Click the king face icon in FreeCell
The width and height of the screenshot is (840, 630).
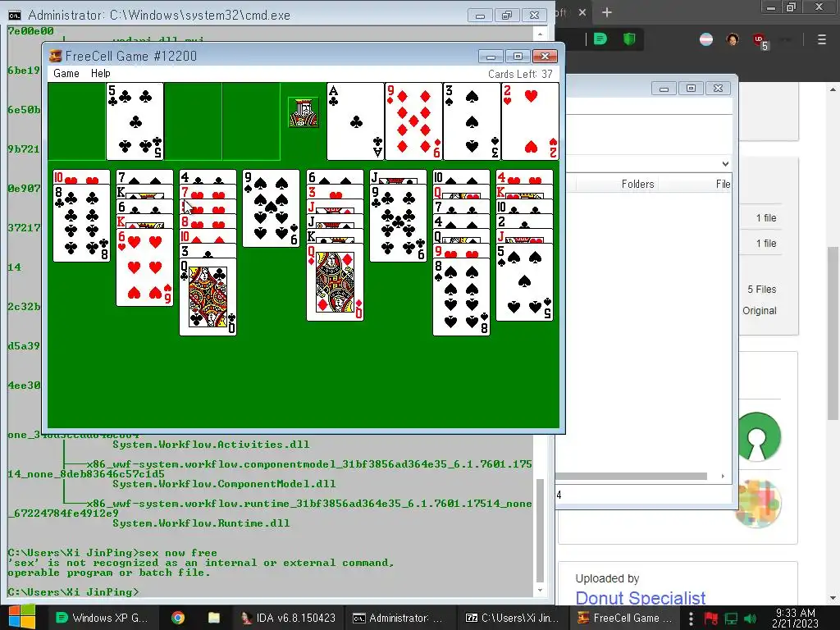coord(304,112)
